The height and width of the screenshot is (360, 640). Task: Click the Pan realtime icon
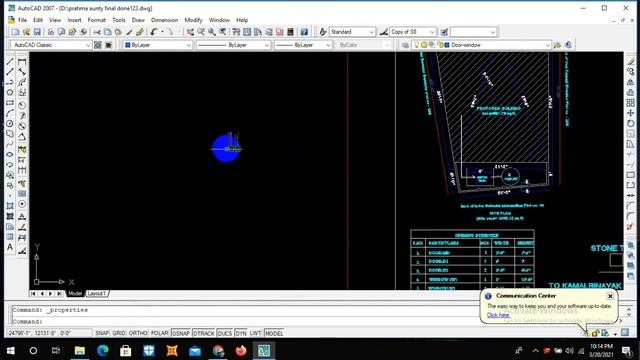point(190,32)
